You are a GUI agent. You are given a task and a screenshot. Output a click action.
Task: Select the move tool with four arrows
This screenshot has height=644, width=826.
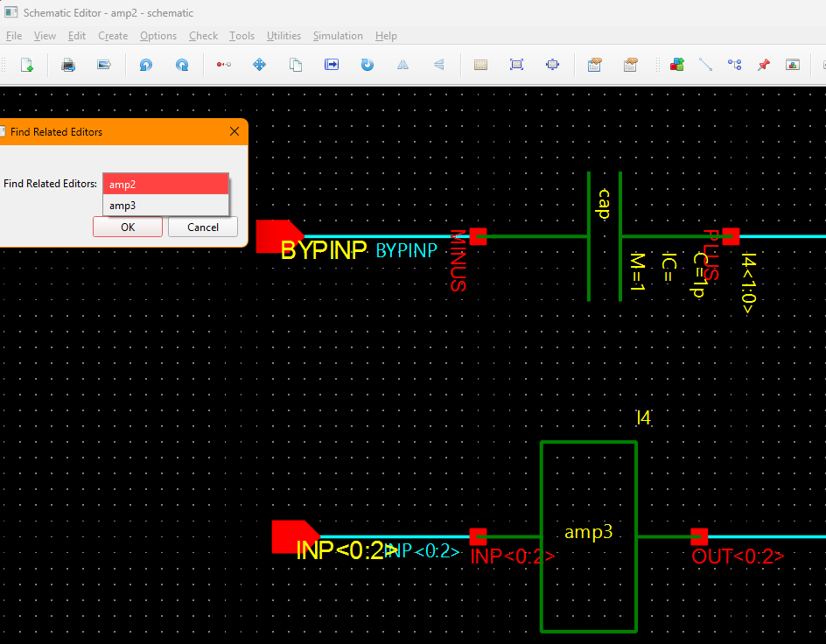coord(259,65)
